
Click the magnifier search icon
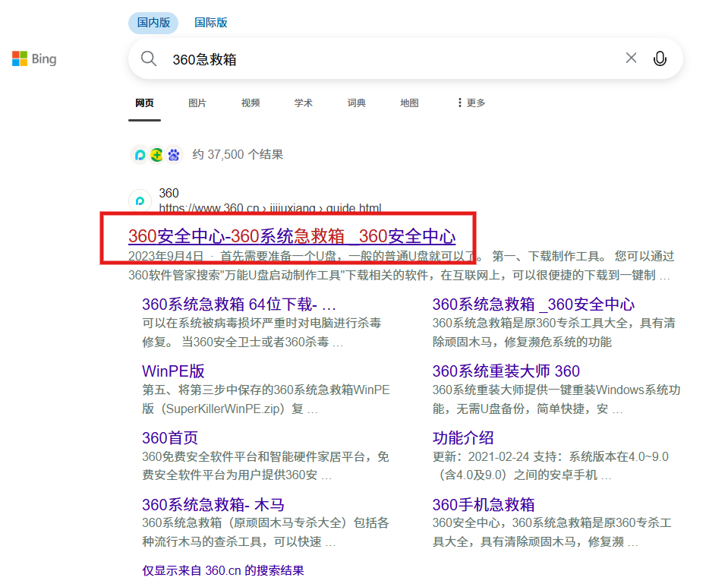pyautogui.click(x=149, y=59)
